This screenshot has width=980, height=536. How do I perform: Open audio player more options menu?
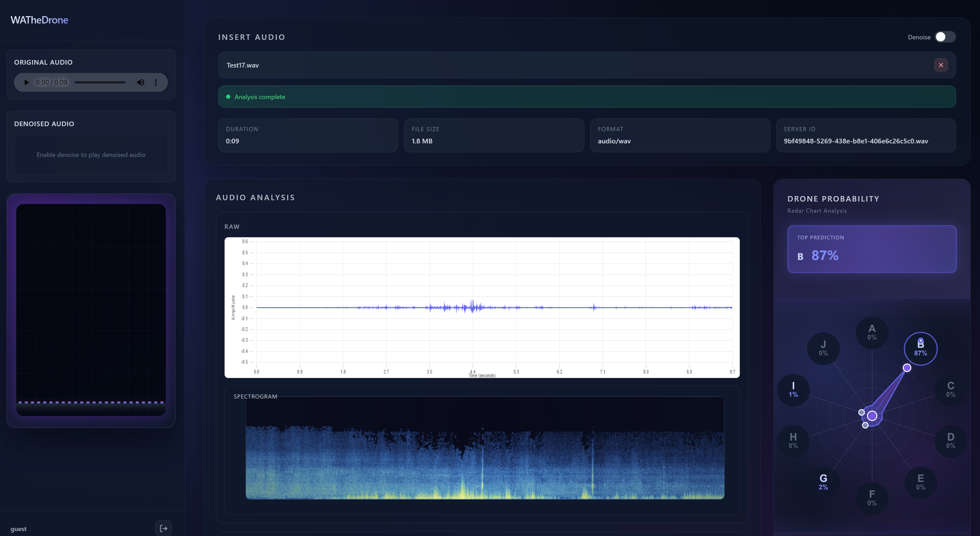[156, 82]
